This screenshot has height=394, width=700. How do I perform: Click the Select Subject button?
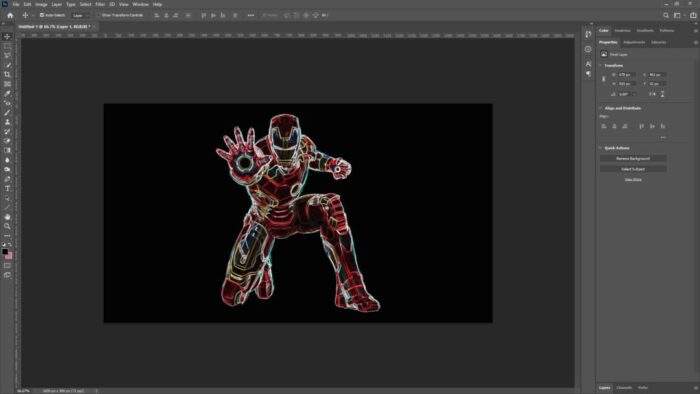point(633,169)
